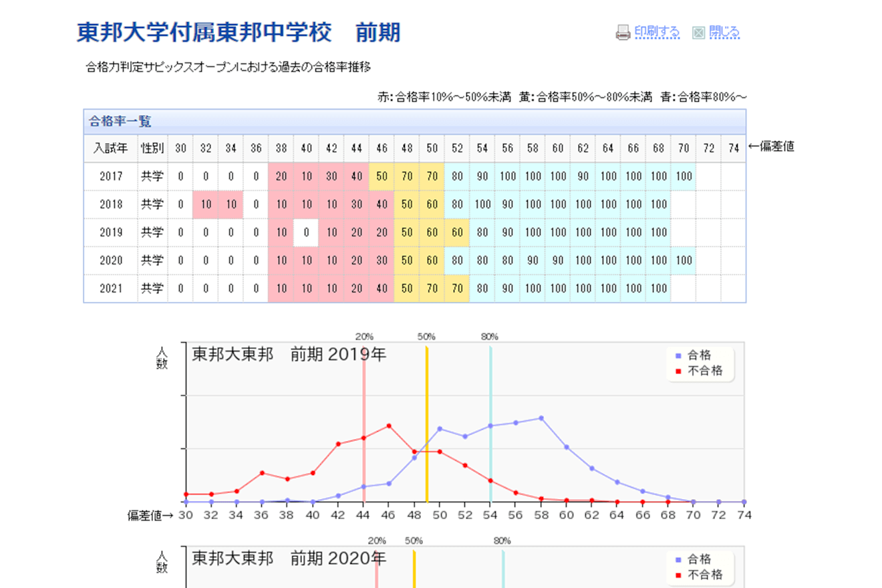Click the 2020 cell showing 100 under 70
Viewport: 882px width, 588px height.
pyautogui.click(x=684, y=261)
